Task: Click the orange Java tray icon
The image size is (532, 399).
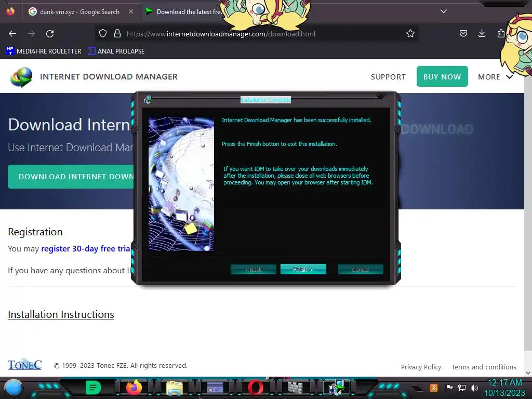Action: click(x=434, y=388)
